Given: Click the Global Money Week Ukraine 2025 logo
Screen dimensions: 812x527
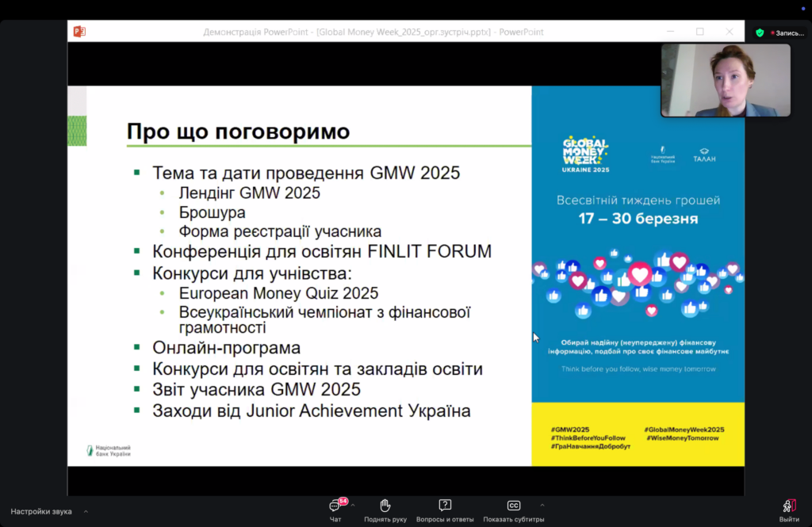Looking at the screenshot, I should (586, 155).
